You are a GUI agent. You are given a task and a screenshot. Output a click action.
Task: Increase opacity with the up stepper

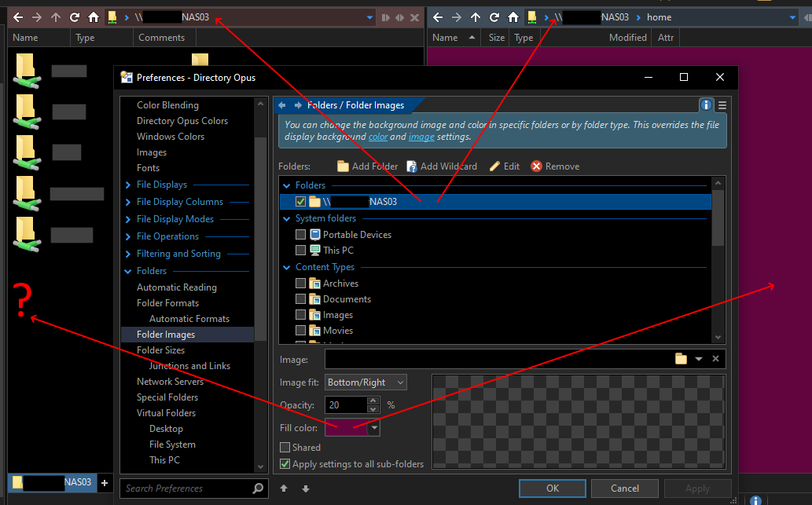(x=373, y=401)
